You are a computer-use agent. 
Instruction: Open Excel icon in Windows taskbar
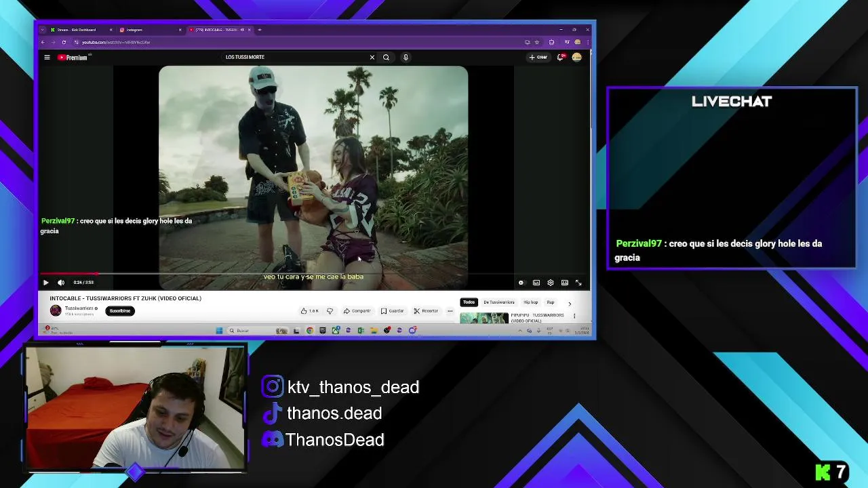click(x=361, y=331)
